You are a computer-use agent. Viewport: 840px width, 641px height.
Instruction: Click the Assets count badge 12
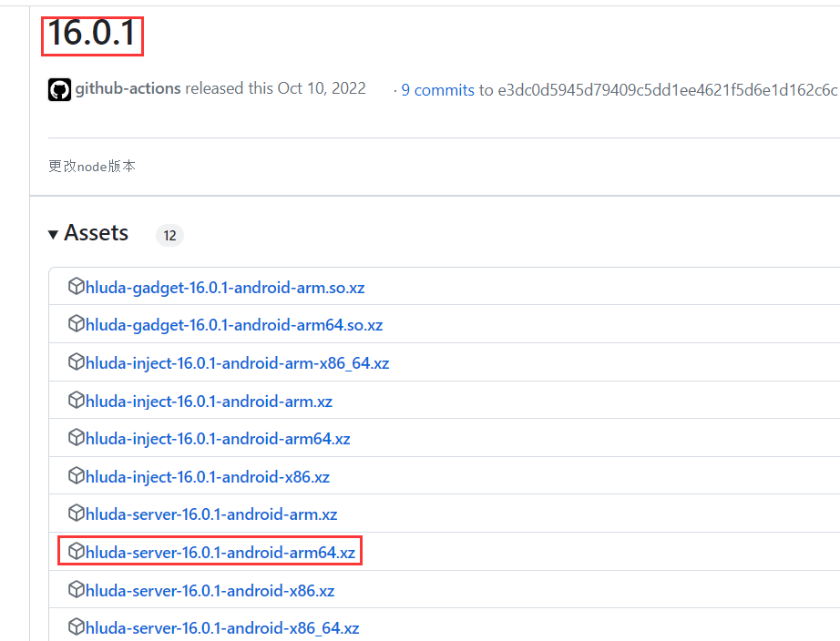click(x=169, y=236)
